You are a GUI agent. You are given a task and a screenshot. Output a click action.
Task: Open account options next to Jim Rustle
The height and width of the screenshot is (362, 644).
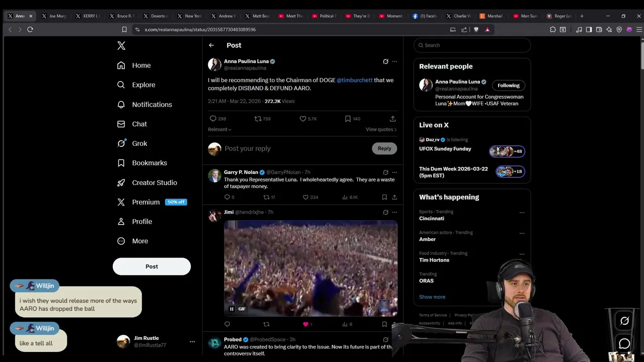point(192,341)
